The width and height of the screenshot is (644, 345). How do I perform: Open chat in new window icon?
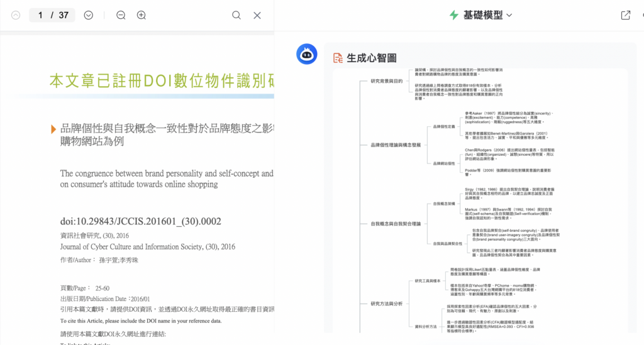(626, 15)
